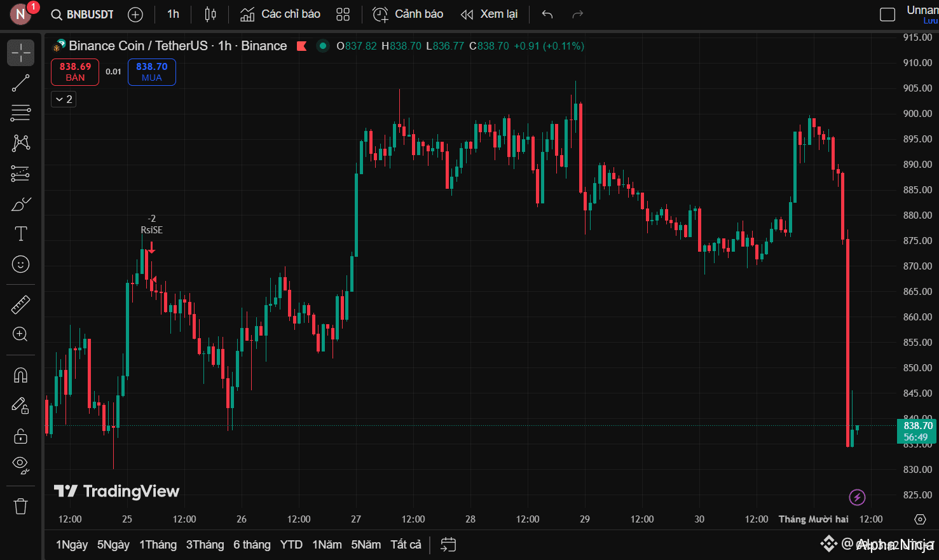
Task: Toggle lock all drawing tools
Action: coord(20,436)
